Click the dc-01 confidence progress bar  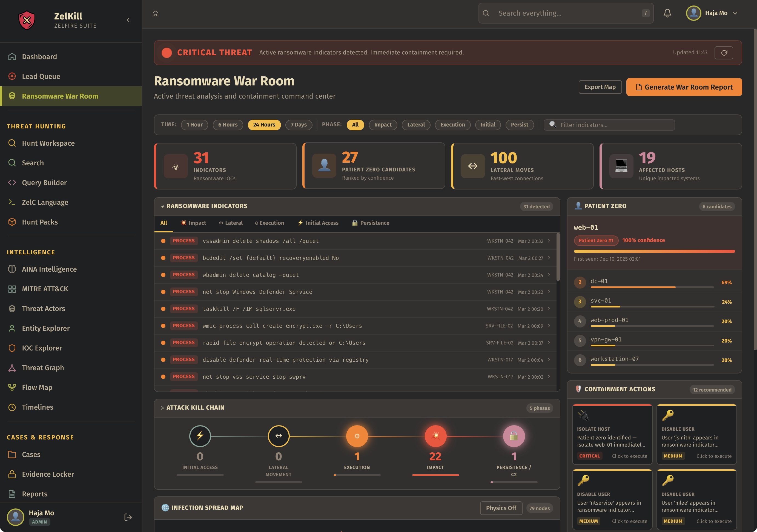652,287
